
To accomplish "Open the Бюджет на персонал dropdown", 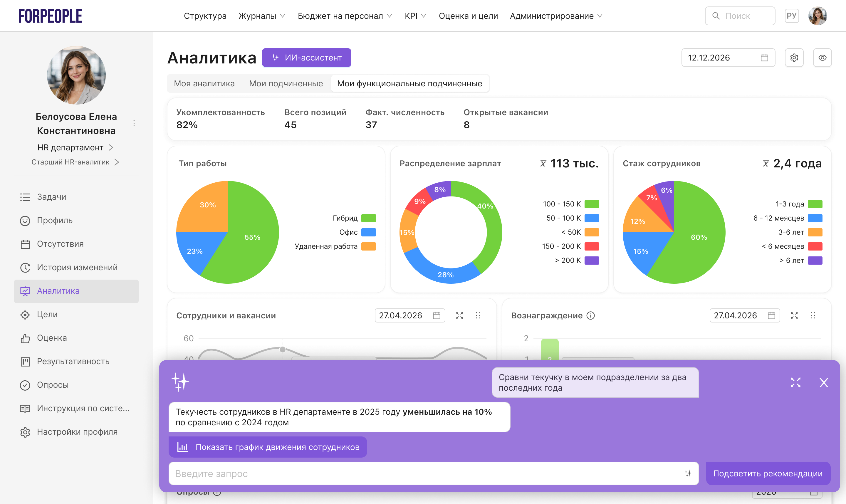I will pyautogui.click(x=344, y=16).
